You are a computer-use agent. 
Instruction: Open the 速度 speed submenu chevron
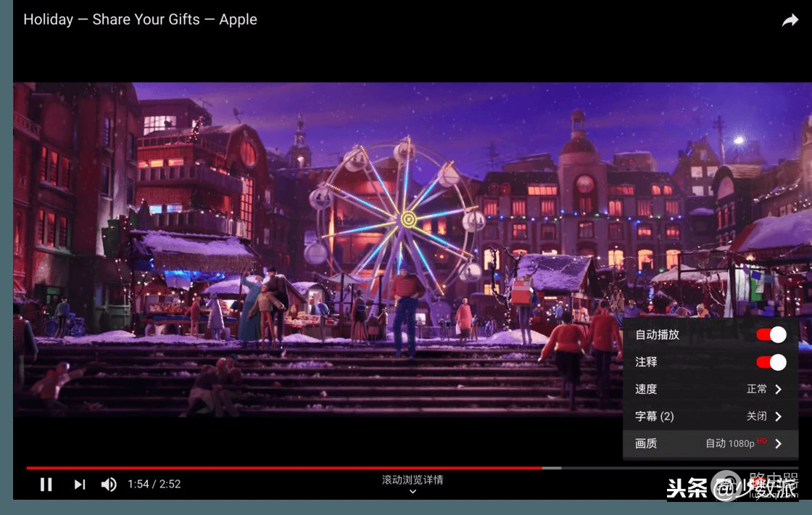click(x=779, y=389)
